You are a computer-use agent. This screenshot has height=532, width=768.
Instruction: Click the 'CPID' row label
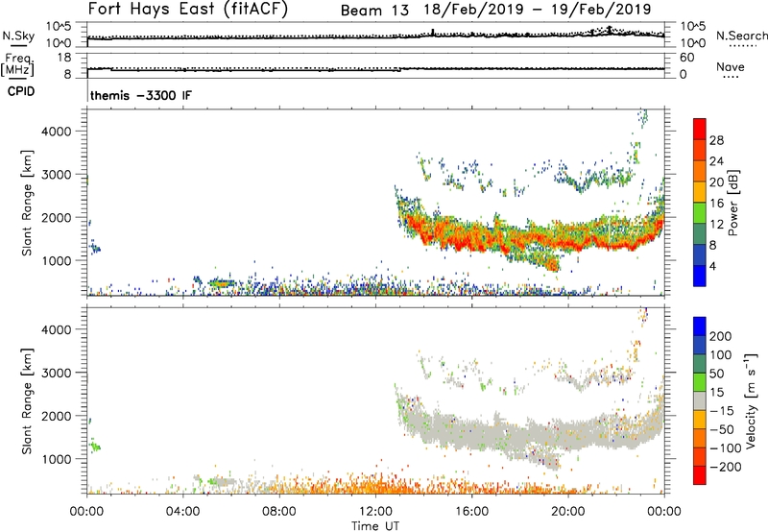[21, 91]
